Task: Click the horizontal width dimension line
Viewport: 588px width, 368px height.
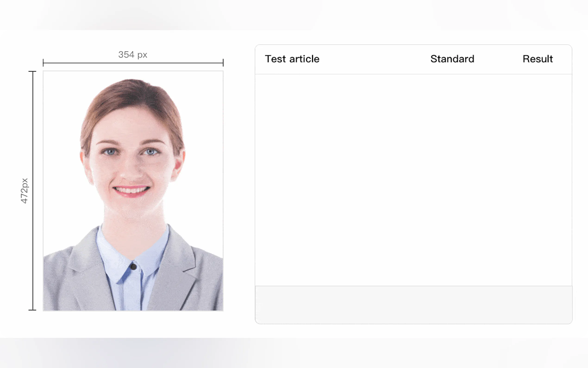Action: coord(133,63)
